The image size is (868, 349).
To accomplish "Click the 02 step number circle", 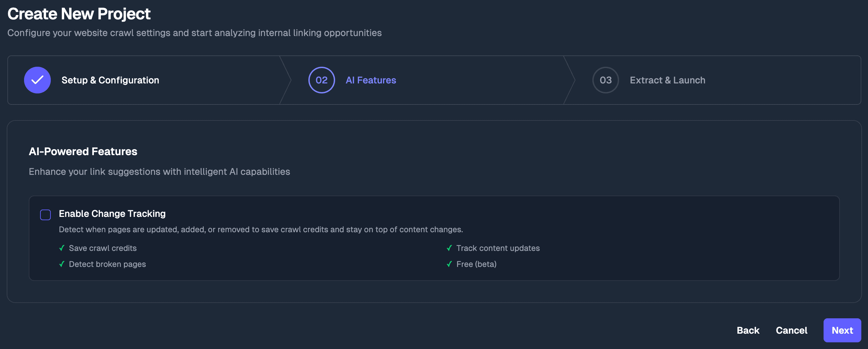I will point(321,80).
